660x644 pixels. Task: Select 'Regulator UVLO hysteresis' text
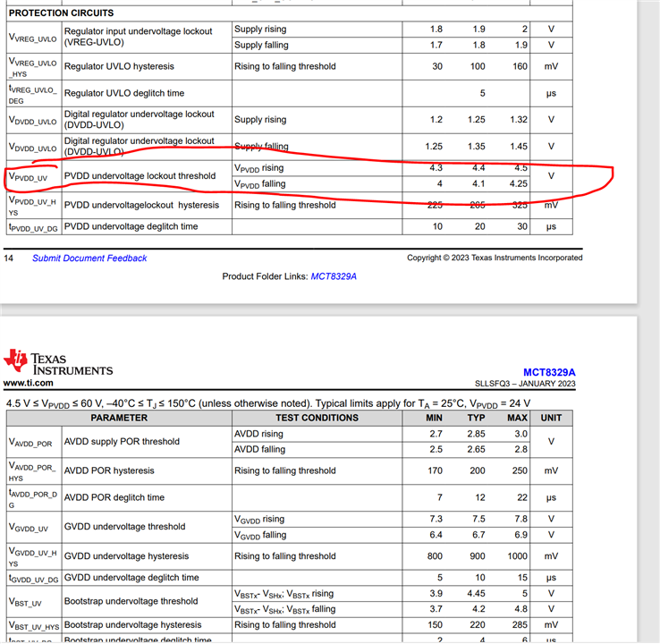(119, 66)
